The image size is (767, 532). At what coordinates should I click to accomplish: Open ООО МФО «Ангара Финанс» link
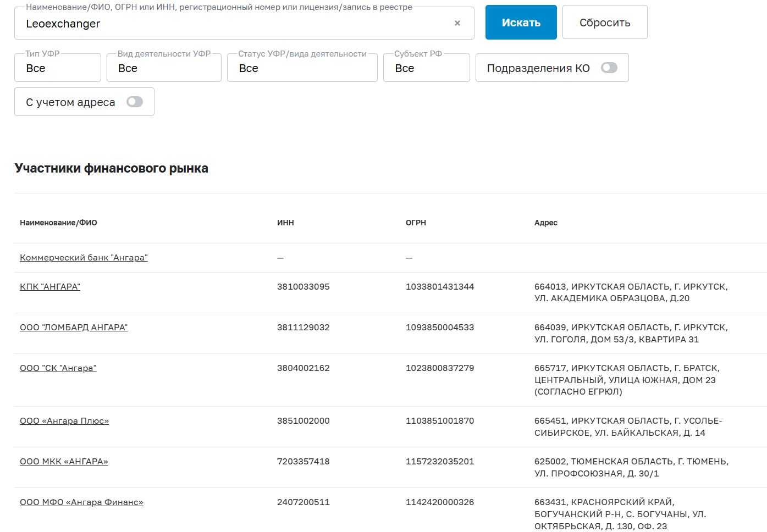[81, 502]
